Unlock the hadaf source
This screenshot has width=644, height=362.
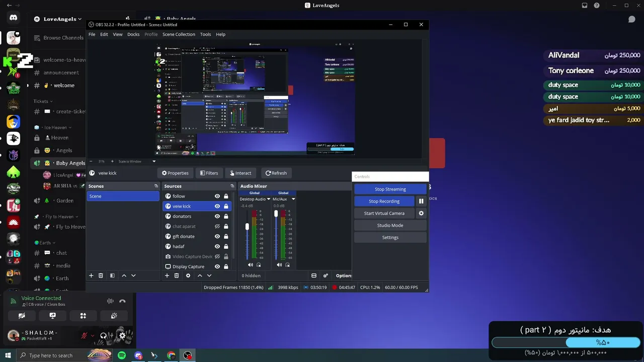tap(226, 246)
